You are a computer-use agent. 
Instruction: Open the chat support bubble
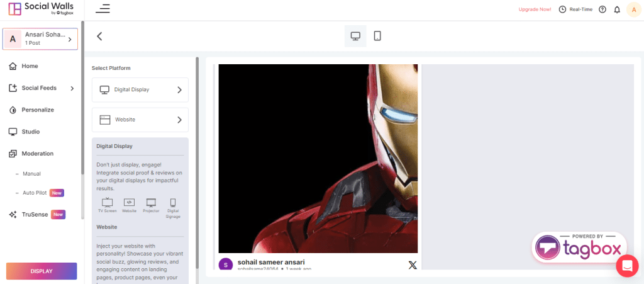(627, 266)
